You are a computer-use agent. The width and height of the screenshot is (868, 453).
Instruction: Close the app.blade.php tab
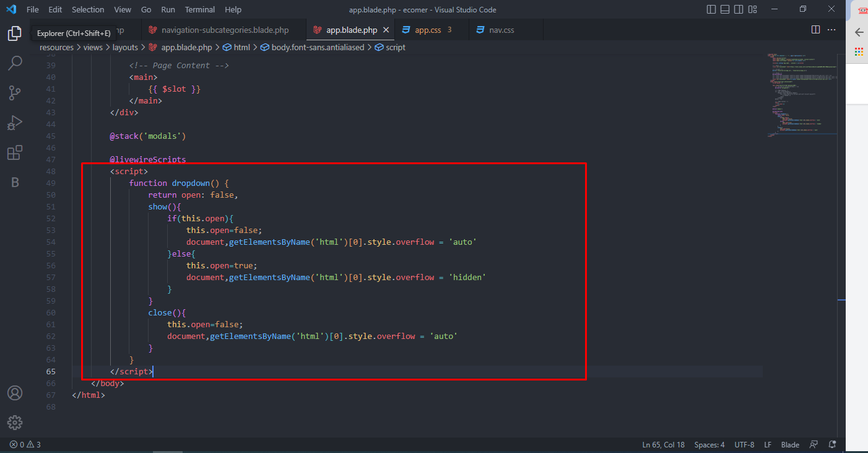tap(386, 30)
